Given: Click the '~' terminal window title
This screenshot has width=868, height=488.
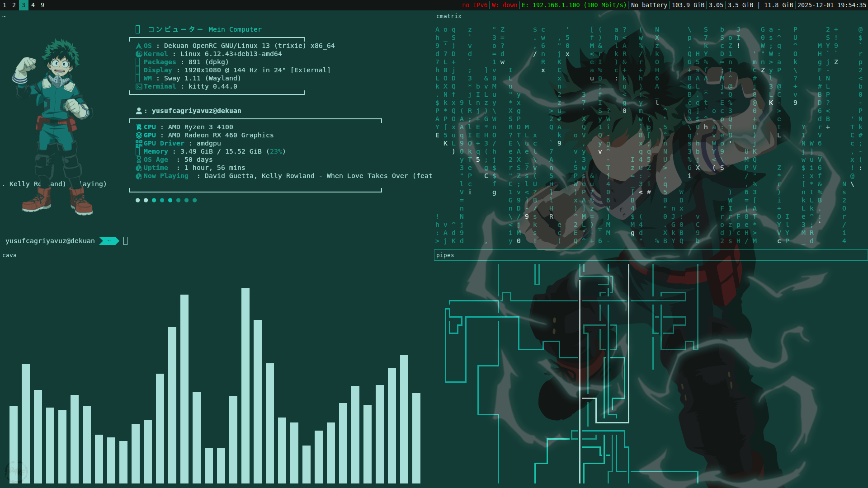Looking at the screenshot, I should pos(4,16).
